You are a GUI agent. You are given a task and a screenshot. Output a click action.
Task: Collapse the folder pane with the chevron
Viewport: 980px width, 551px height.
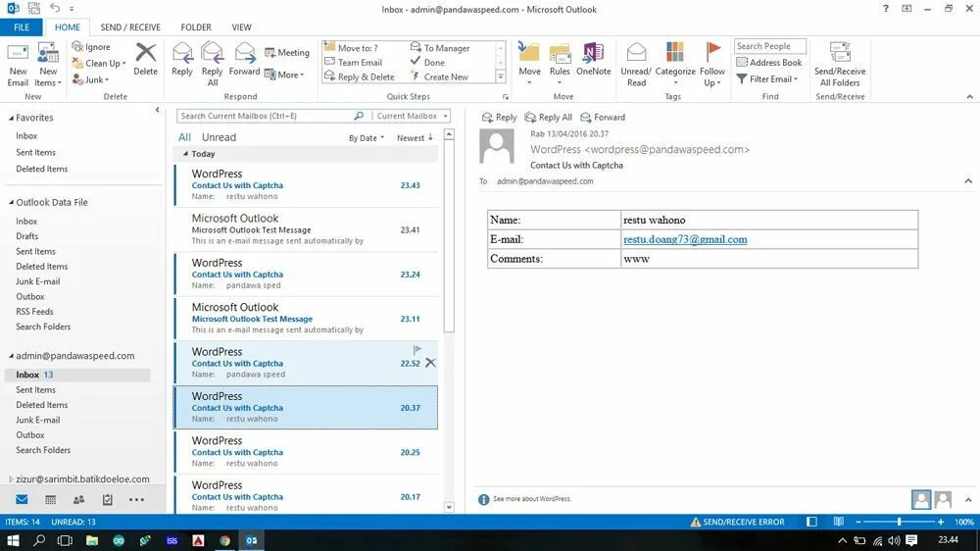click(x=158, y=110)
